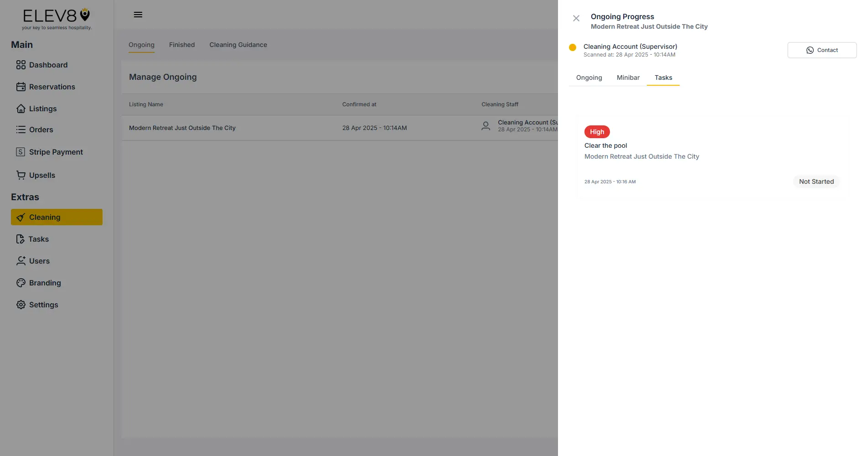Open the Cleaning Guidance tab
This screenshot has width=868, height=456.
(x=238, y=45)
